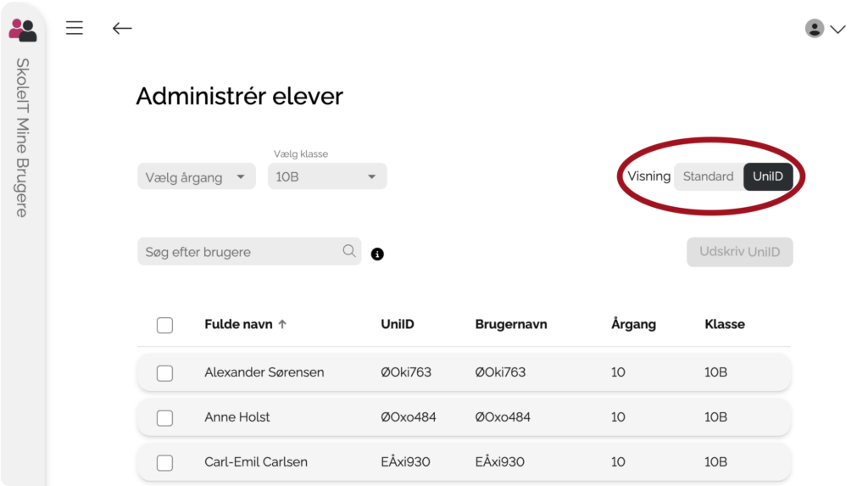Viewport: 868px width, 486px height.
Task: Click the Søg efter brugere field
Action: click(237, 252)
